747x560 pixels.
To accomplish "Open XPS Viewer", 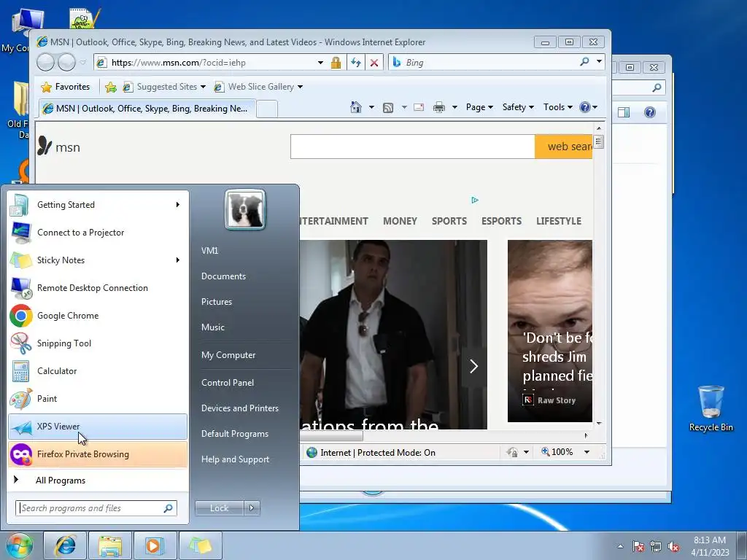I will click(98, 426).
